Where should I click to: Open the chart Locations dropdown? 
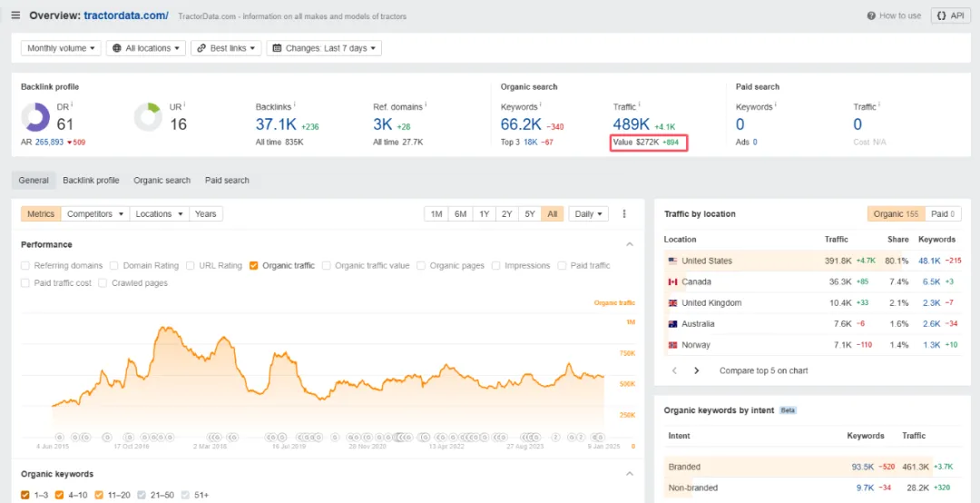point(159,214)
